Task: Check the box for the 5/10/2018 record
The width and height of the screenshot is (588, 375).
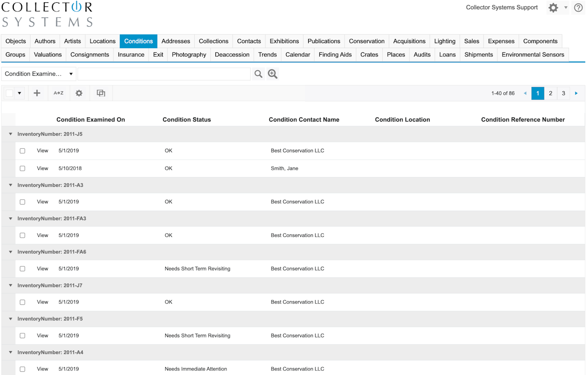Action: click(x=23, y=168)
